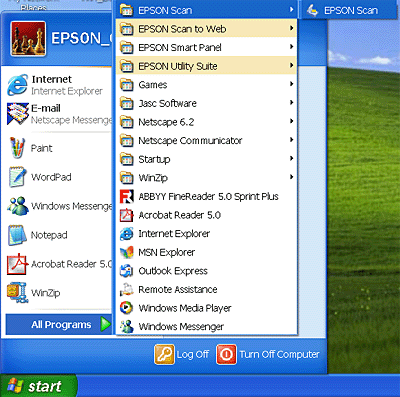400x397 pixels.
Task: Open the EPSON Smart Panel folder entry
Action: pos(206,47)
